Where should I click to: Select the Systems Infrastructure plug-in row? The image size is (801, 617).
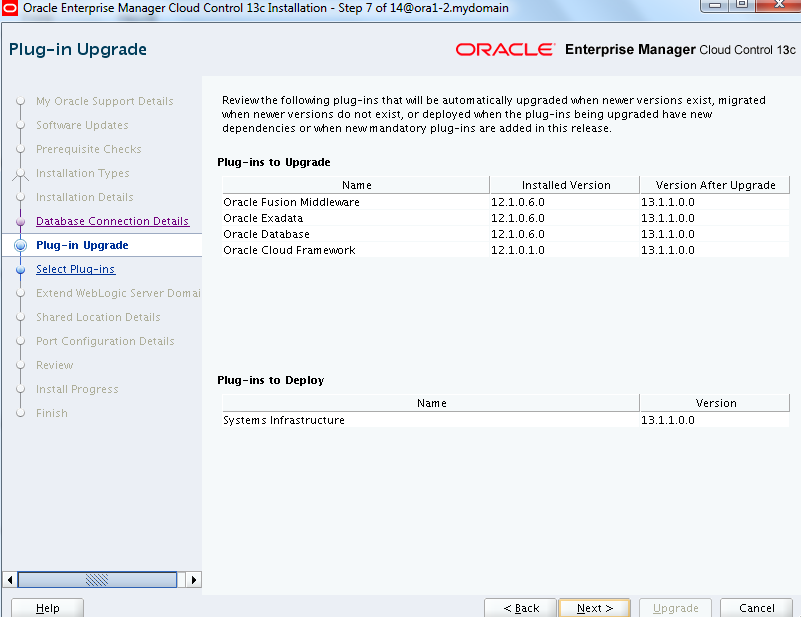(284, 420)
